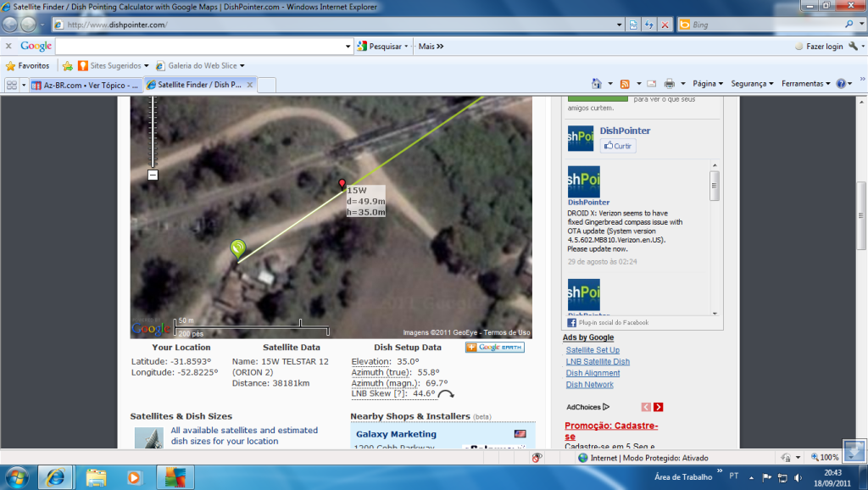
Task: Close the Satellite Finder tab
Action: [x=250, y=85]
